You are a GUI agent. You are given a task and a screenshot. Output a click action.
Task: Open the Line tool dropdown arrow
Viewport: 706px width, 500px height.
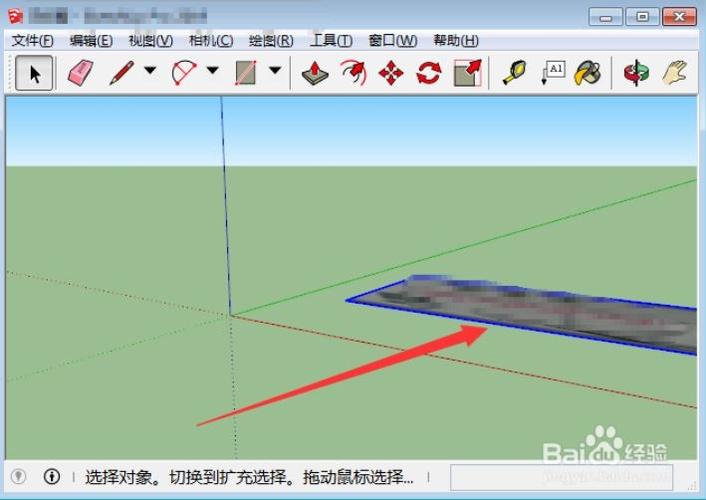150,70
